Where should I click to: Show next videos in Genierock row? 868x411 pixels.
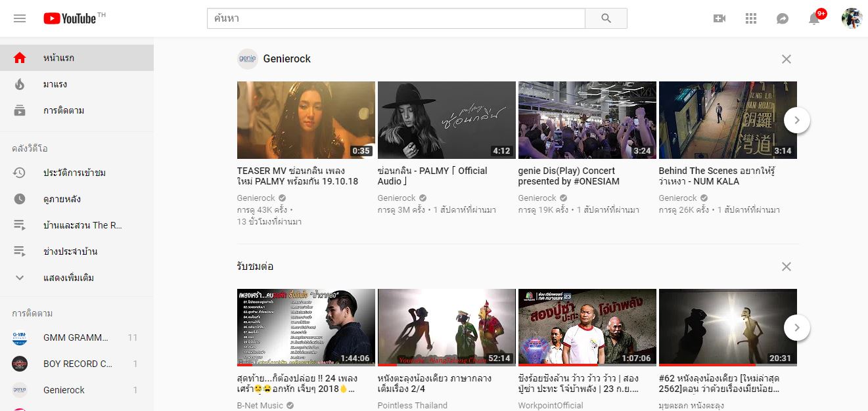(797, 120)
